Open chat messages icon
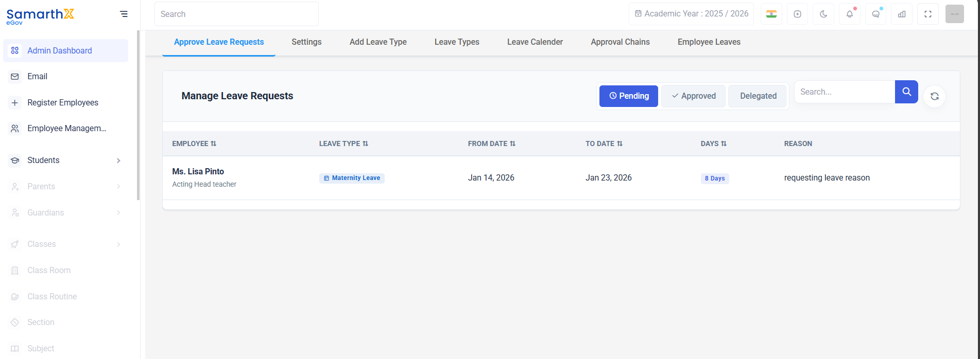The height and width of the screenshot is (359, 980). (875, 14)
